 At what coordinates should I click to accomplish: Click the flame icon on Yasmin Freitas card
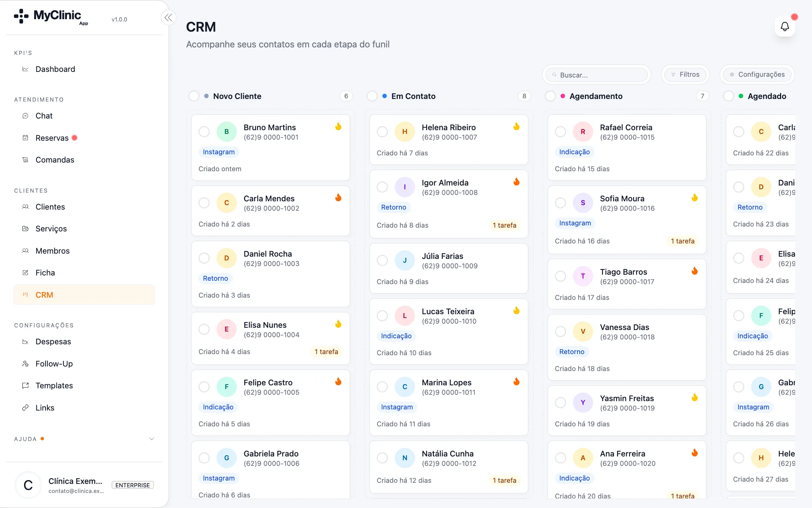[x=695, y=397]
